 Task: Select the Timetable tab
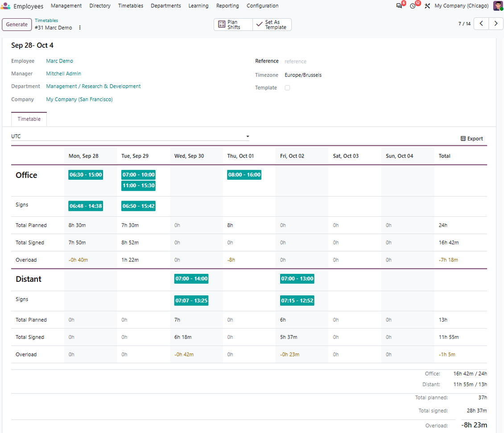(29, 119)
